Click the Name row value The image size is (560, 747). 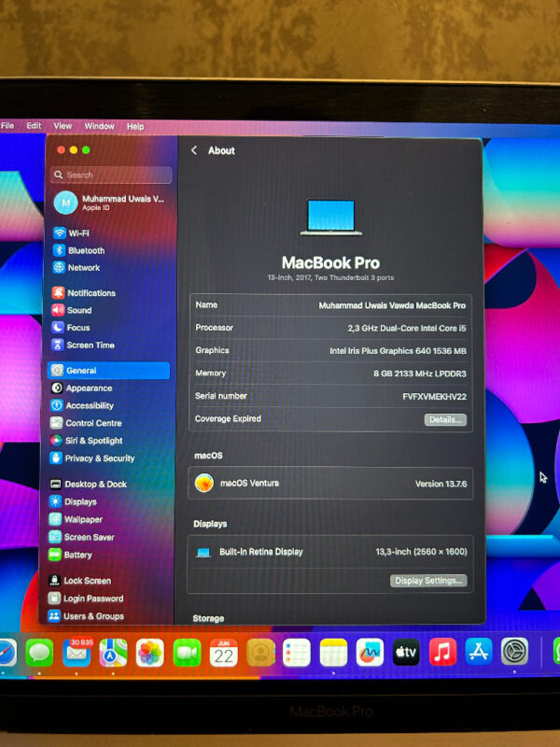tap(392, 305)
